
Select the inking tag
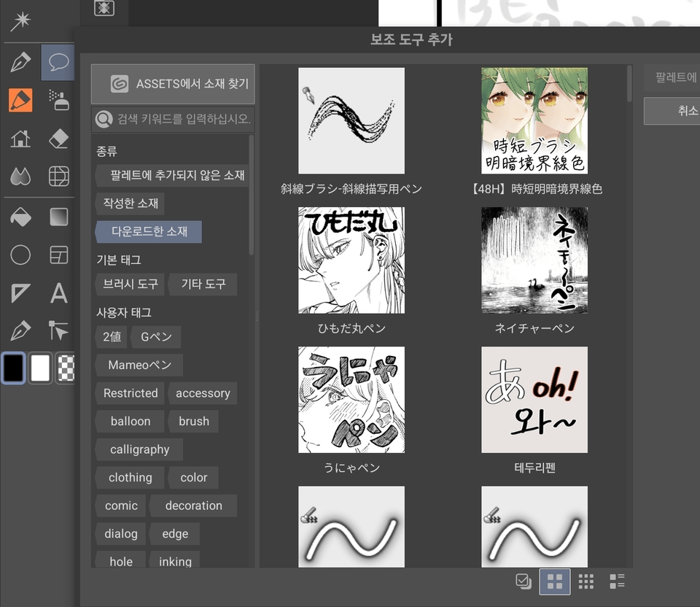coord(174,560)
